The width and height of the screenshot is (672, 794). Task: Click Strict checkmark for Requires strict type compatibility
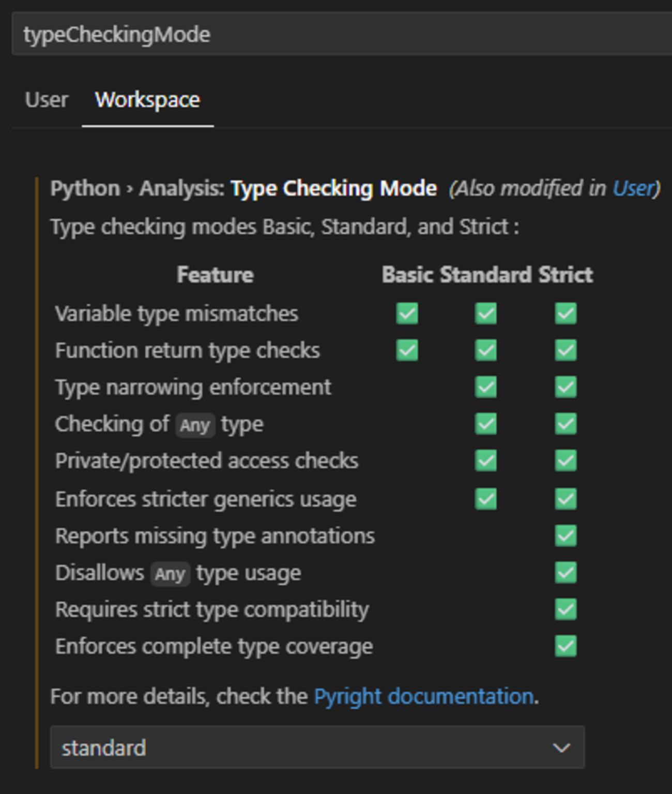tap(566, 609)
